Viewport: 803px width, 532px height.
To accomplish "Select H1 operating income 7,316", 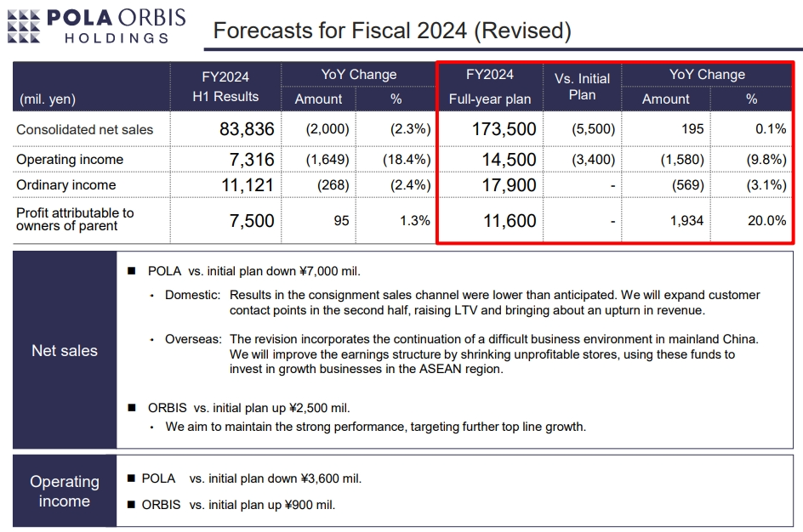I will click(252, 160).
